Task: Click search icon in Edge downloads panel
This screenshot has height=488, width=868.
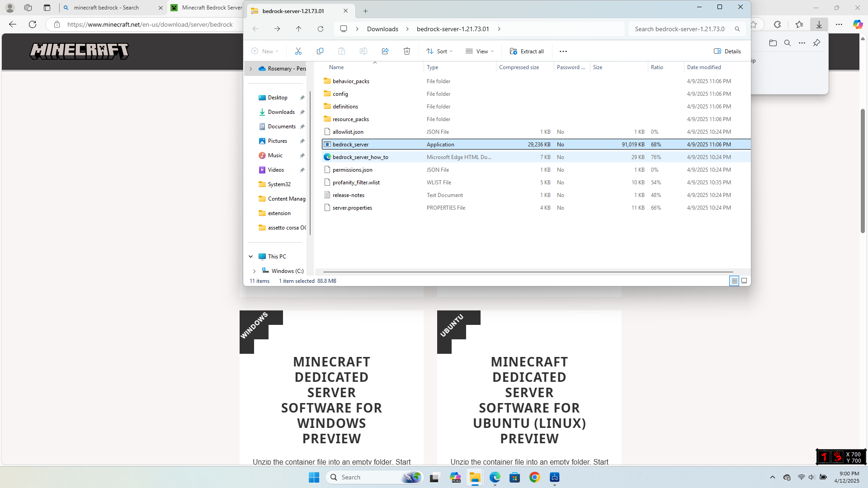Action: coord(788,43)
